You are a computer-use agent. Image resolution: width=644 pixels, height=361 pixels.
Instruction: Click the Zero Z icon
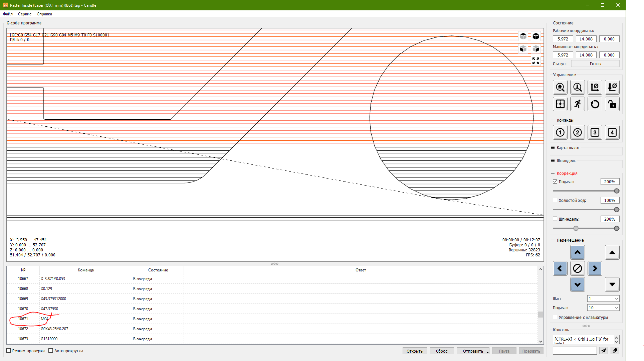coord(612,87)
